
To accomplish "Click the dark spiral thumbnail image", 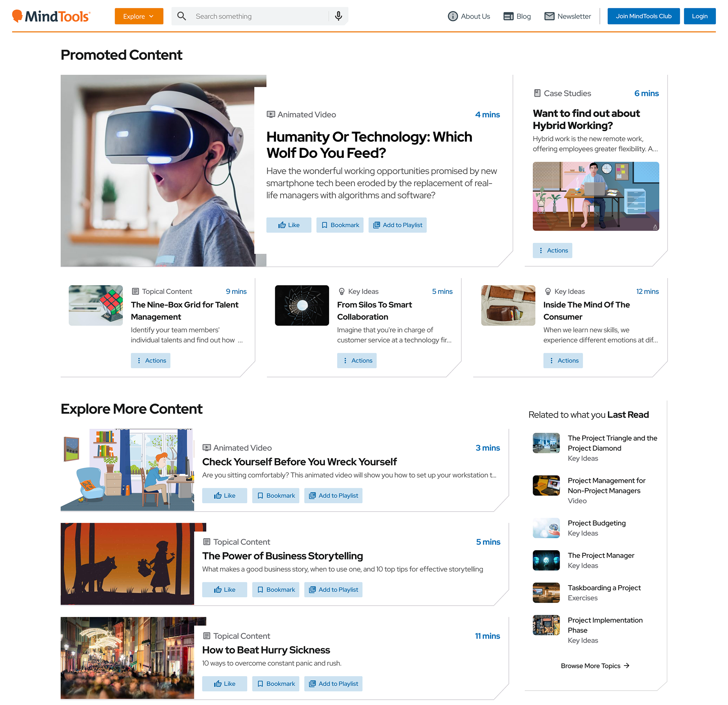I will [x=302, y=305].
